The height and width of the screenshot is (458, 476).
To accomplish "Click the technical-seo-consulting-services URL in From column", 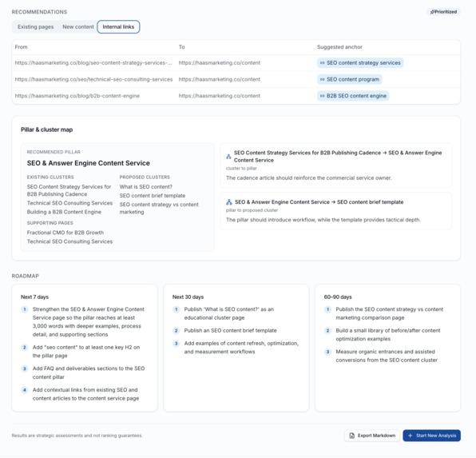I will (93, 79).
